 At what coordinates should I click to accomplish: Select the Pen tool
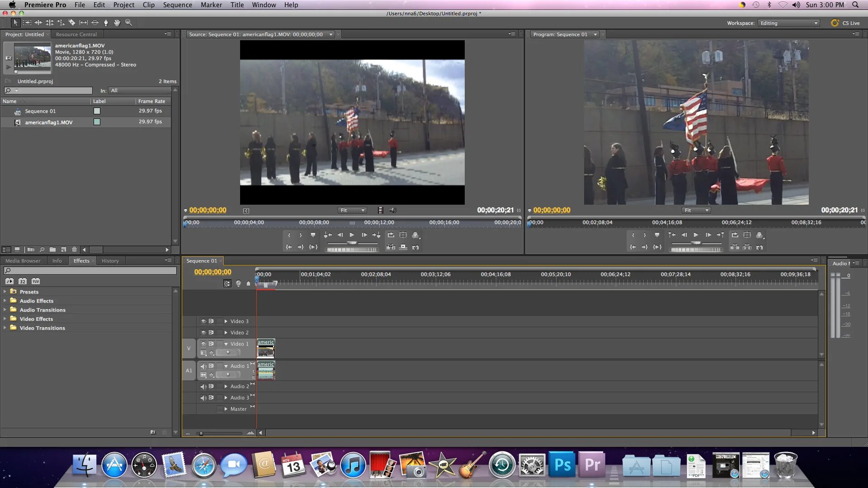pyautogui.click(x=106, y=23)
